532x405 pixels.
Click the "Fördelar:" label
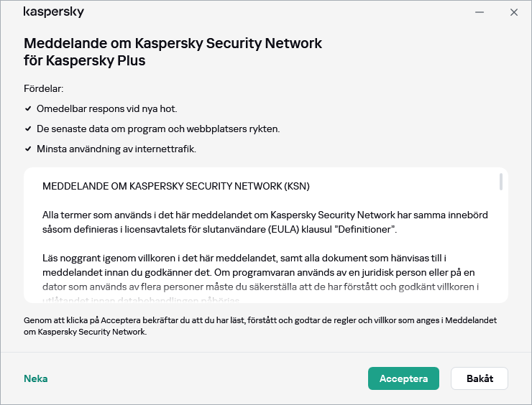click(x=44, y=89)
